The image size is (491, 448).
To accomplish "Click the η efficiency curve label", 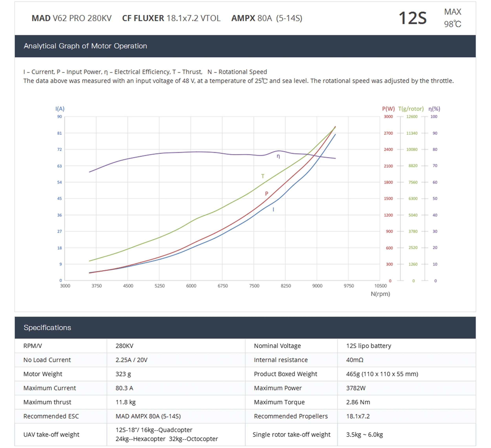I will (x=278, y=156).
